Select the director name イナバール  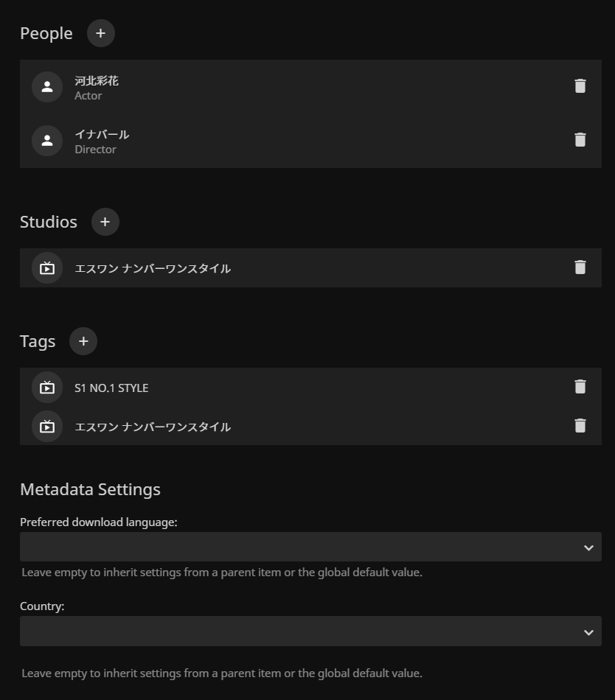102,134
